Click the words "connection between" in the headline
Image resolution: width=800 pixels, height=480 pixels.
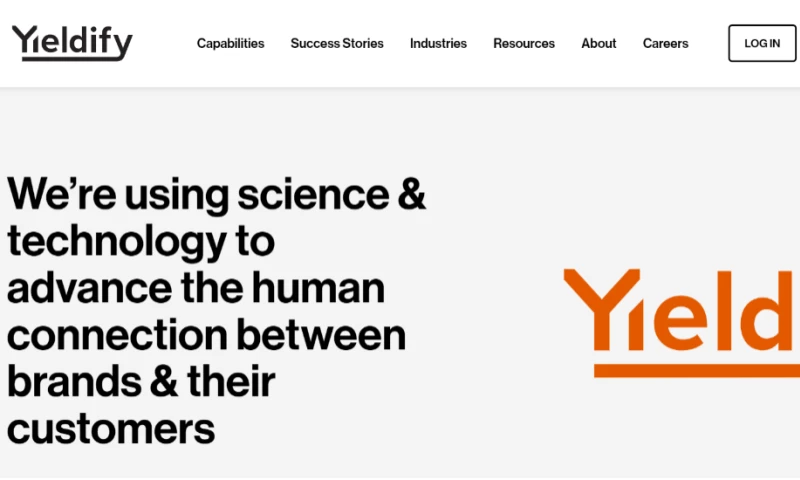[206, 334]
